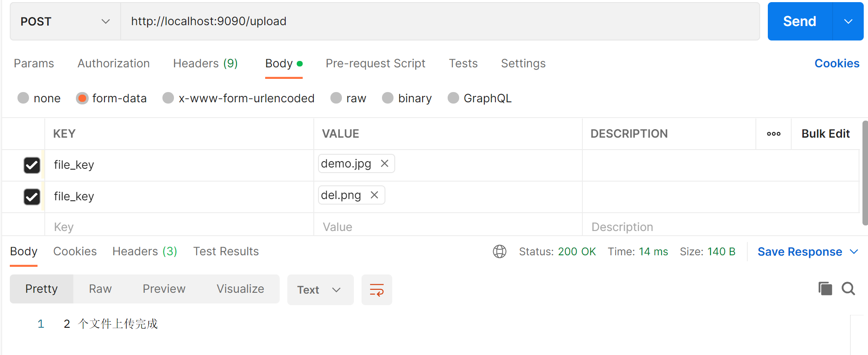
Task: Open the Cookies link on the right
Action: (x=836, y=63)
